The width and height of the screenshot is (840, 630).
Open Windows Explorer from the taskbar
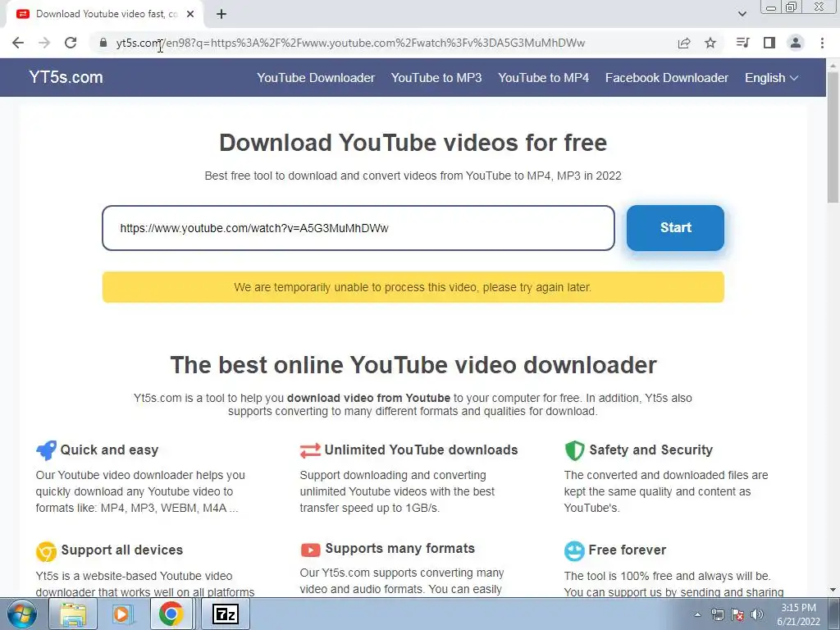[73, 614]
